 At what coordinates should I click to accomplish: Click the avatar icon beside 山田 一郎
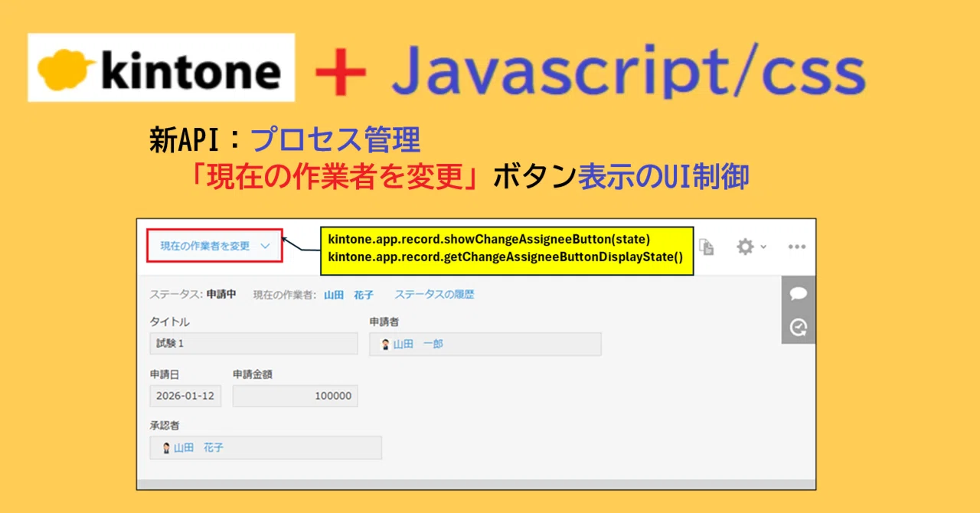coord(386,344)
